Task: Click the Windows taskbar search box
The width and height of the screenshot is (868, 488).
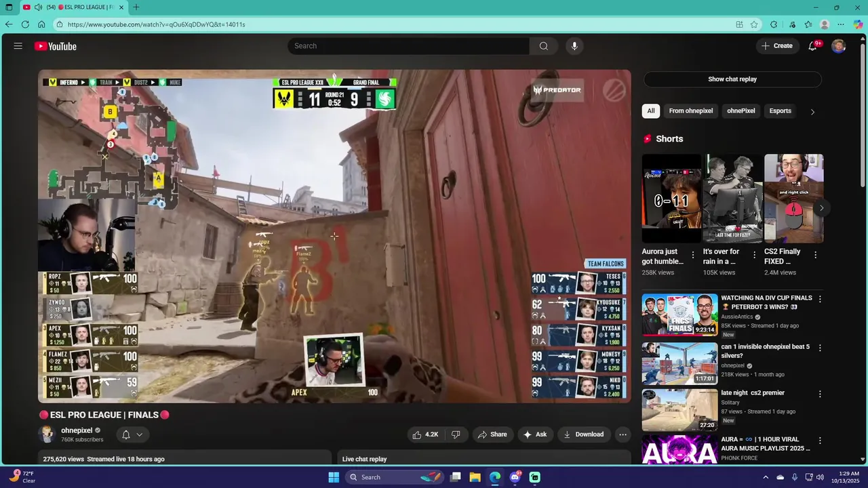Action: tap(395, 477)
